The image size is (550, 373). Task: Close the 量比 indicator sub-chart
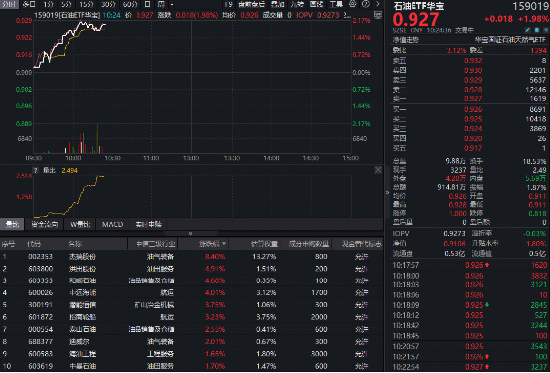378,170
